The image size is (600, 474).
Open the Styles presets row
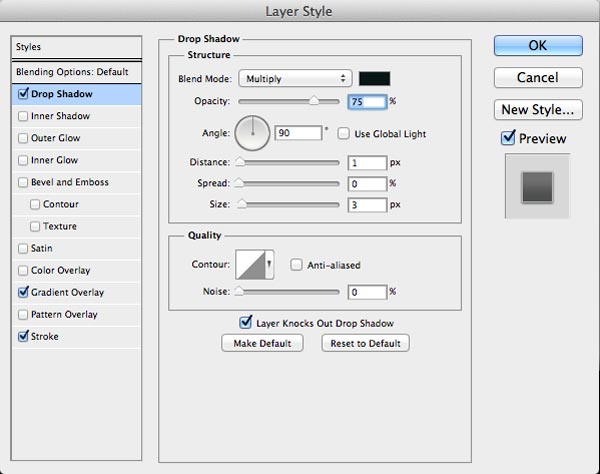pos(77,47)
